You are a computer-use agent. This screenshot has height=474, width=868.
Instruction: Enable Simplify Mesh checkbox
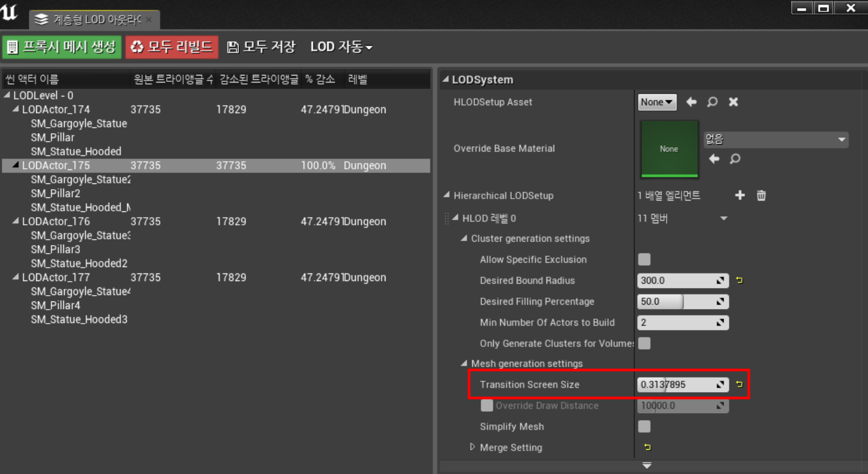(x=644, y=426)
